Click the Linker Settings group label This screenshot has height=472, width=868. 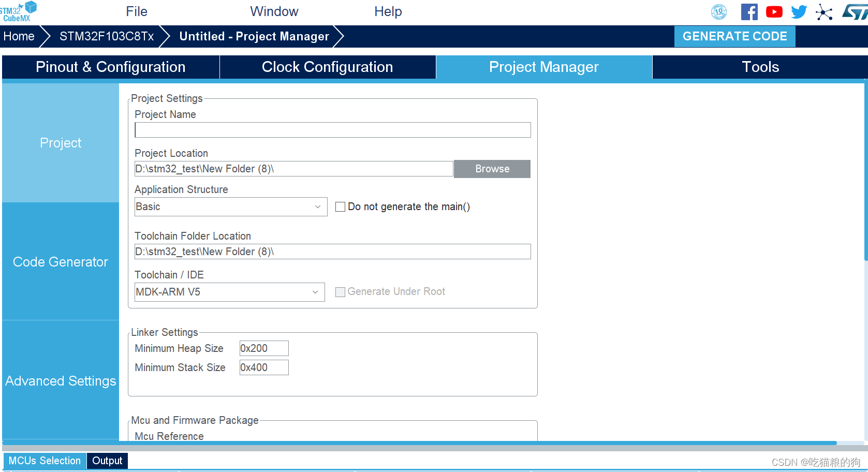[165, 332]
